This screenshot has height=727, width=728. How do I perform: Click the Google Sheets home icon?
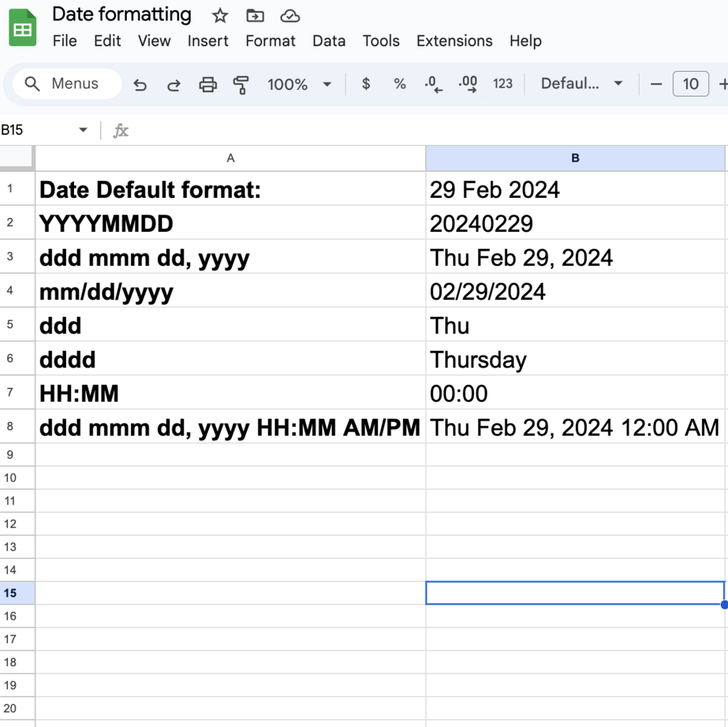pos(22,28)
